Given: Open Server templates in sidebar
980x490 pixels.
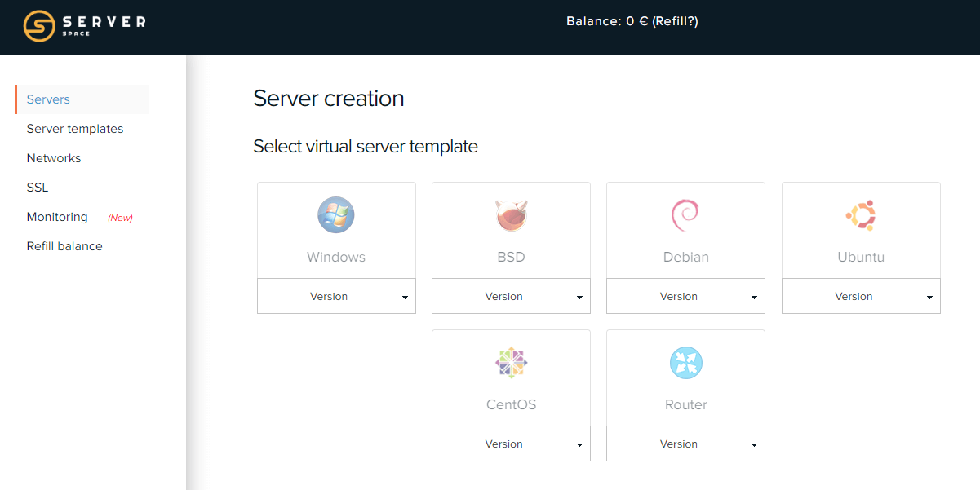Looking at the screenshot, I should click(75, 129).
